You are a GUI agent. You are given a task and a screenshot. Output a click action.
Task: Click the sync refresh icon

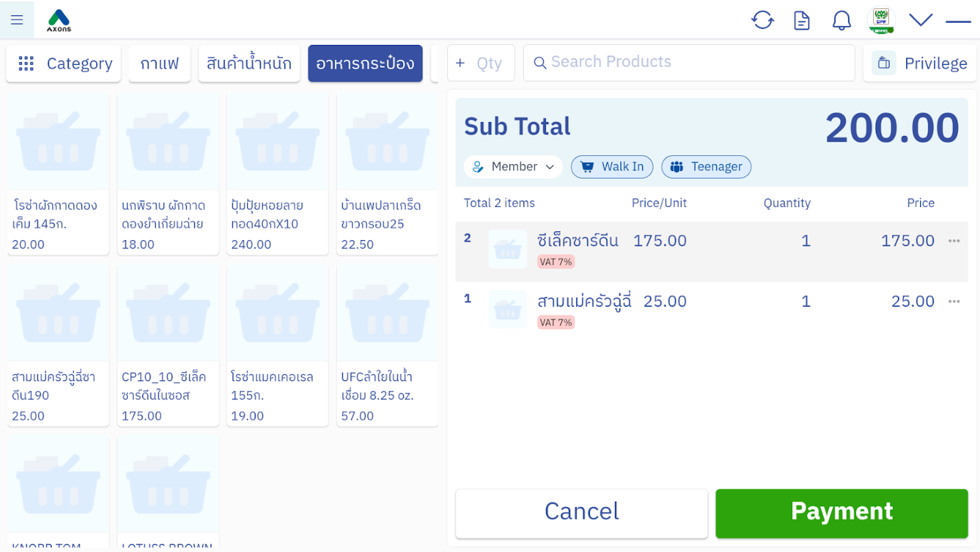coord(763,20)
